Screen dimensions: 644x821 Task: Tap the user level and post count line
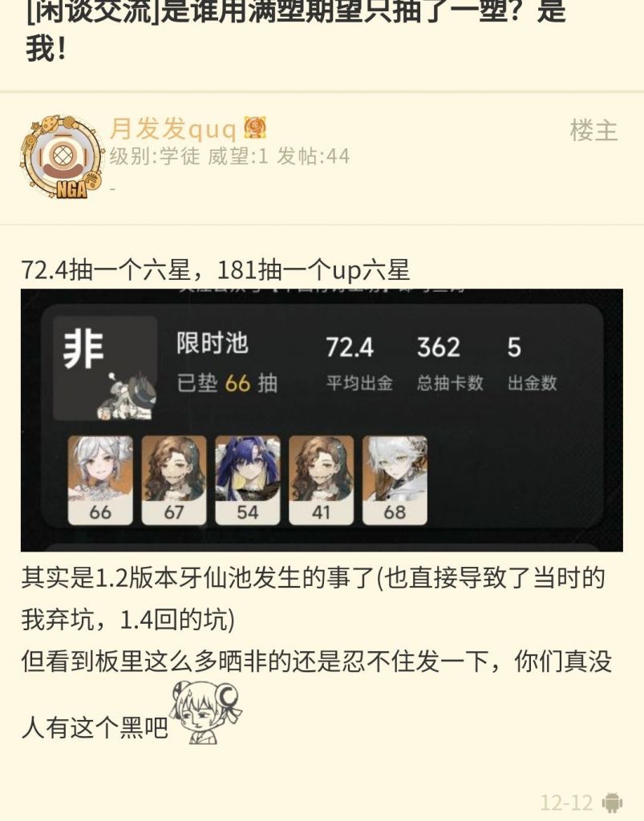click(x=229, y=156)
